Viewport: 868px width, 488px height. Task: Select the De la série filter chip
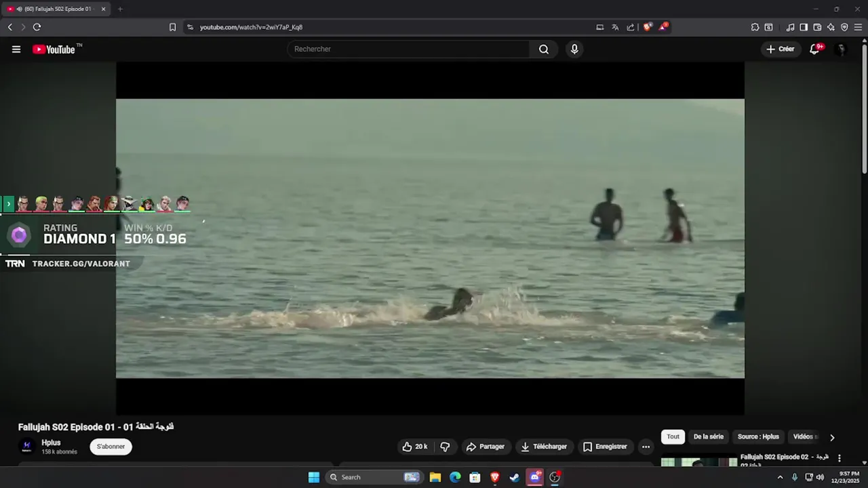708,436
